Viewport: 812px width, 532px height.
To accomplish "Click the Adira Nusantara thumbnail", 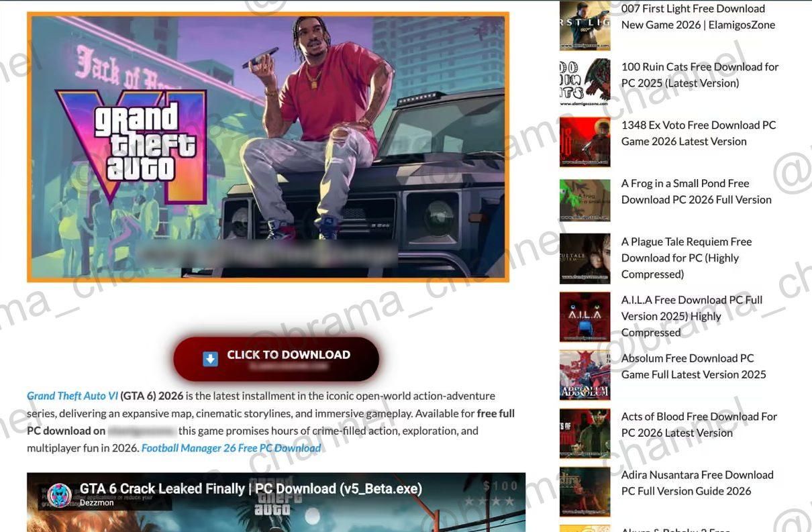I will coord(585,492).
